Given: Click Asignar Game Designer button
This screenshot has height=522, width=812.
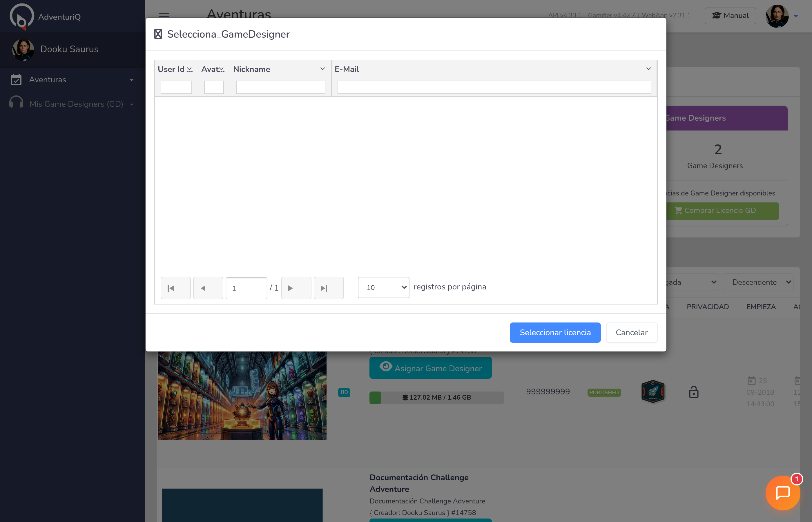Looking at the screenshot, I should [x=430, y=368].
